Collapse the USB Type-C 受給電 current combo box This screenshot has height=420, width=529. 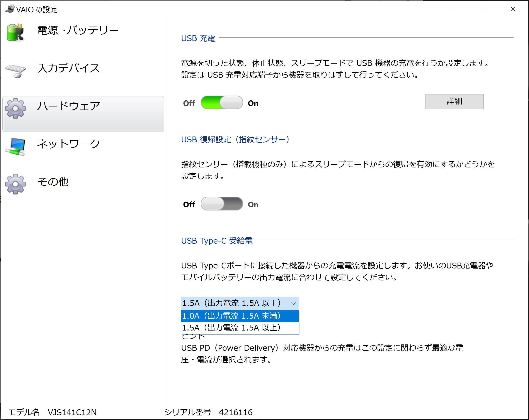[x=240, y=303]
